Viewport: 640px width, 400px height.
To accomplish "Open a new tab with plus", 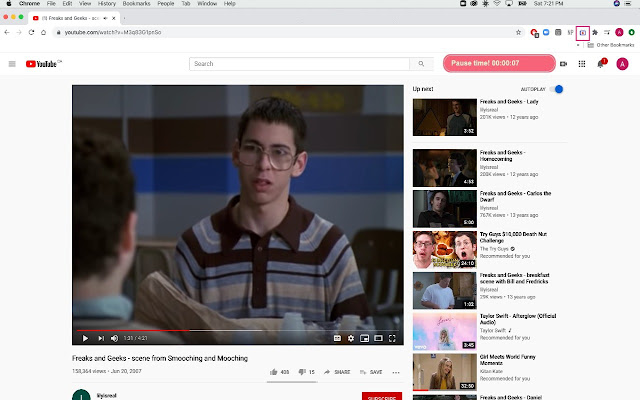I will (124, 18).
